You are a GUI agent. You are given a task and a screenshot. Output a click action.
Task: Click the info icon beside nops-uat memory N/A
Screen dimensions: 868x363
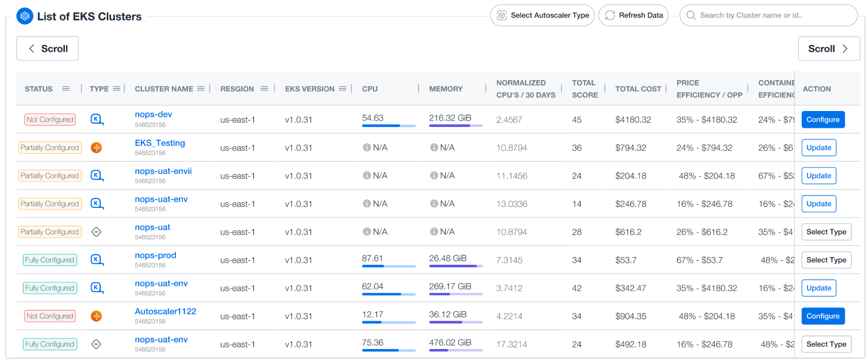(434, 232)
